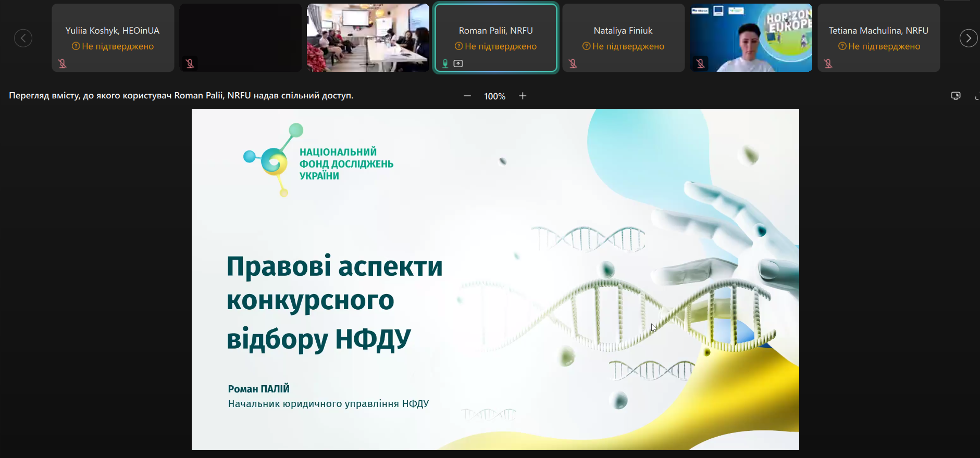Screen dimensions: 980x458
Task: Click screen sharing icon on Roman Palii tile
Action: 458,63
